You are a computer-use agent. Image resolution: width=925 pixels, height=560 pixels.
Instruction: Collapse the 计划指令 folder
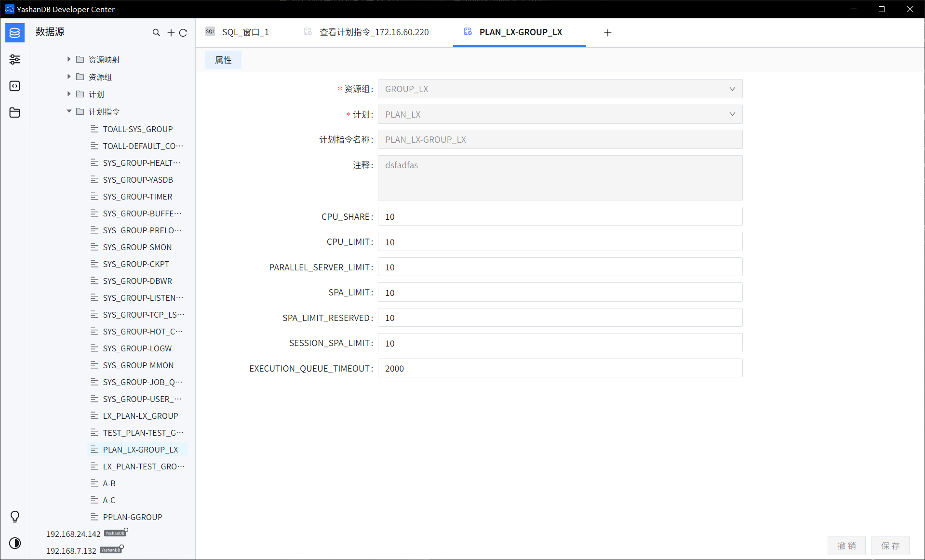(x=69, y=111)
